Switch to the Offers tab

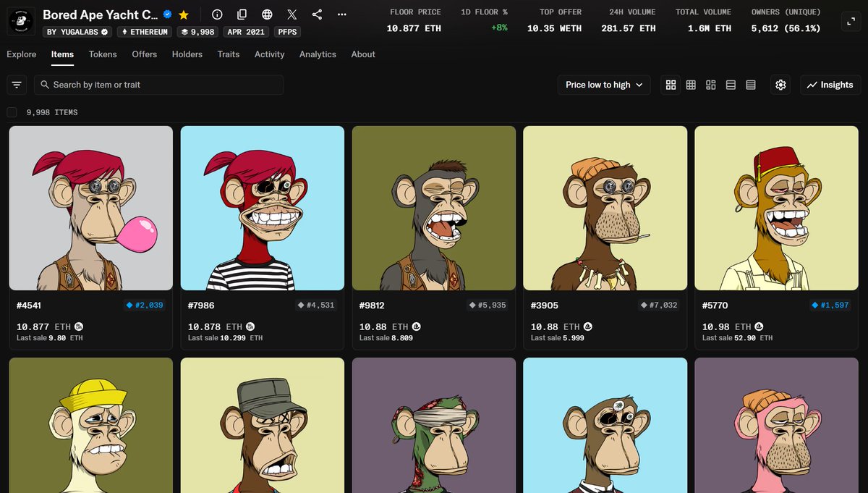(145, 54)
